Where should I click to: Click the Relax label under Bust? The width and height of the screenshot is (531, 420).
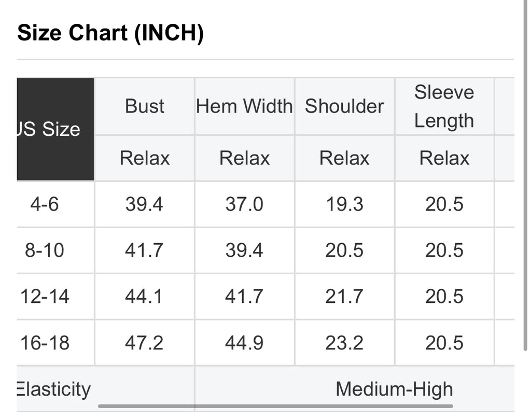145,158
